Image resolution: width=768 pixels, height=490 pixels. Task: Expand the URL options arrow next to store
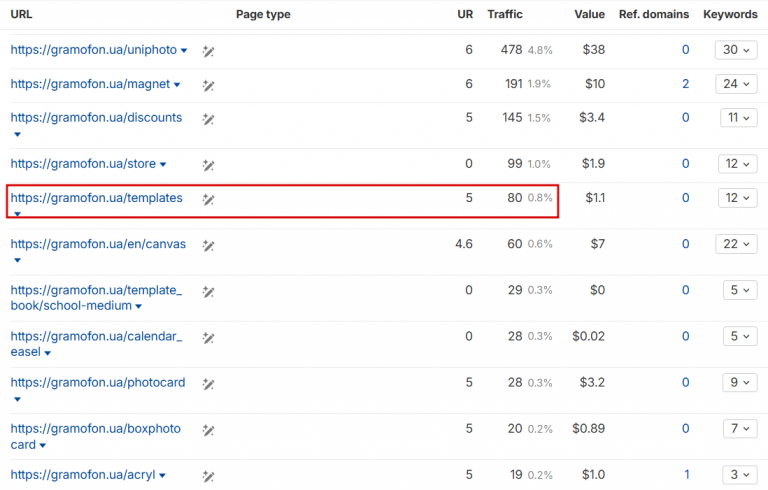pos(163,165)
